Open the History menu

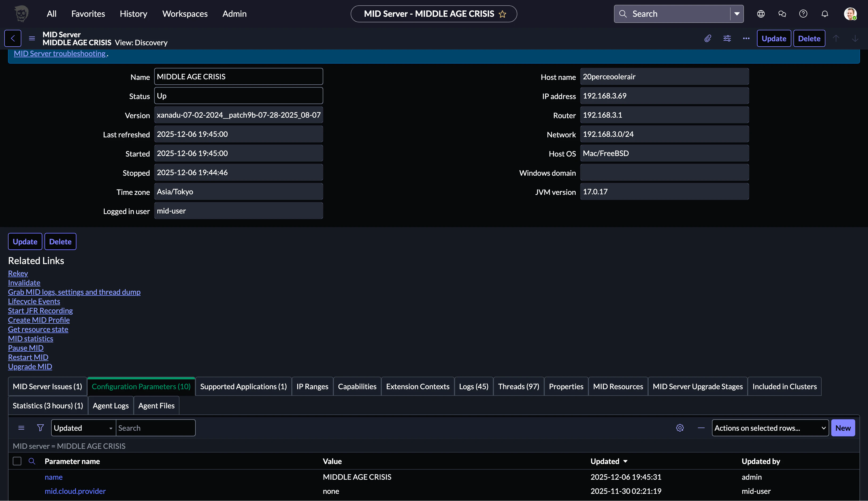(x=134, y=14)
